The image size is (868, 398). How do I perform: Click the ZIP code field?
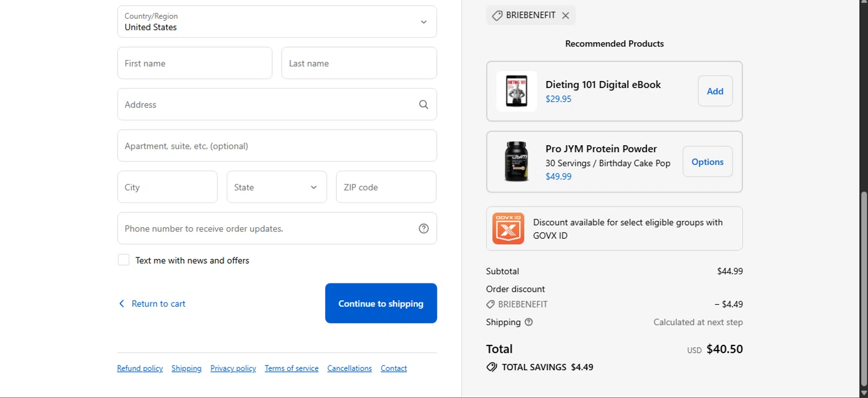coord(386,187)
